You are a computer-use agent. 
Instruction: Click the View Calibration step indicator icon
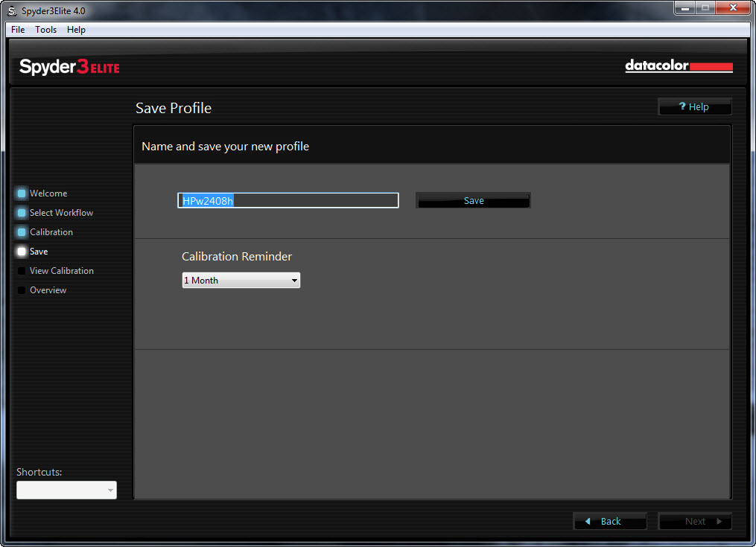click(x=22, y=271)
